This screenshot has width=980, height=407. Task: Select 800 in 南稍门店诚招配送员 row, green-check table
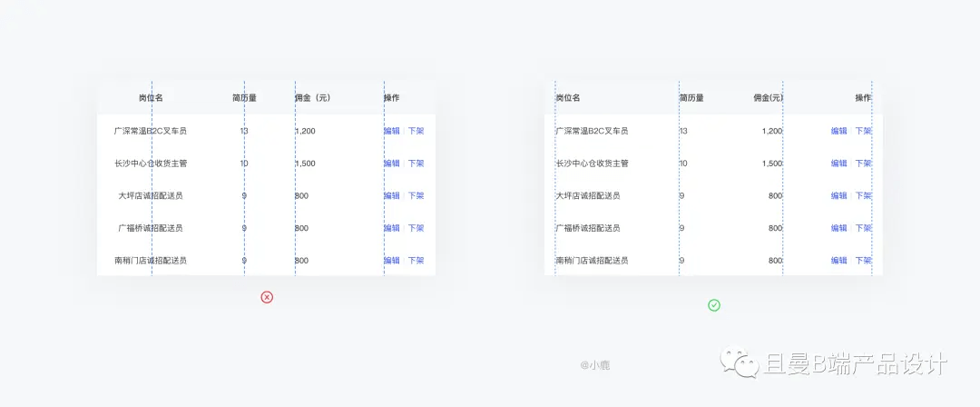[776, 261]
